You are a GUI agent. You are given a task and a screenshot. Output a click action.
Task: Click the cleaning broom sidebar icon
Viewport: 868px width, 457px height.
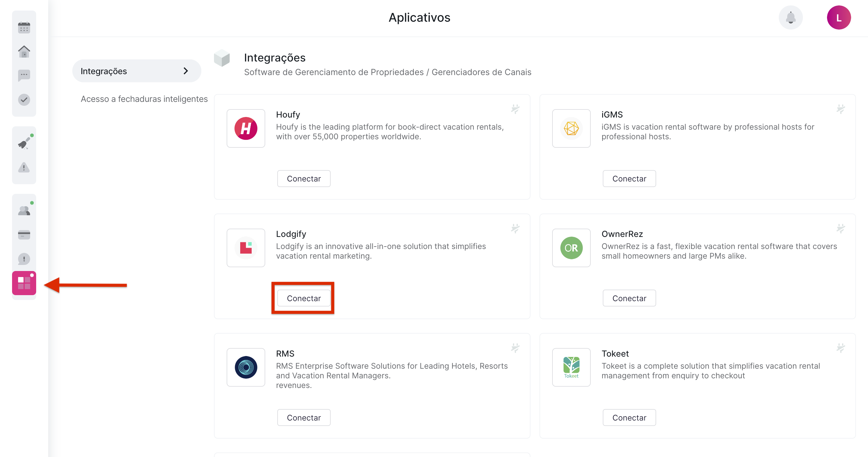coord(24,143)
